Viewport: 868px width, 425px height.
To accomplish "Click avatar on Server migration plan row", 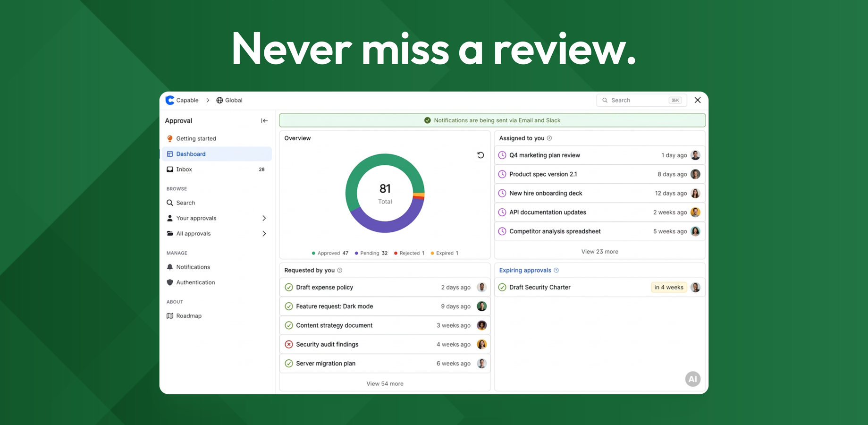I will [x=481, y=364].
